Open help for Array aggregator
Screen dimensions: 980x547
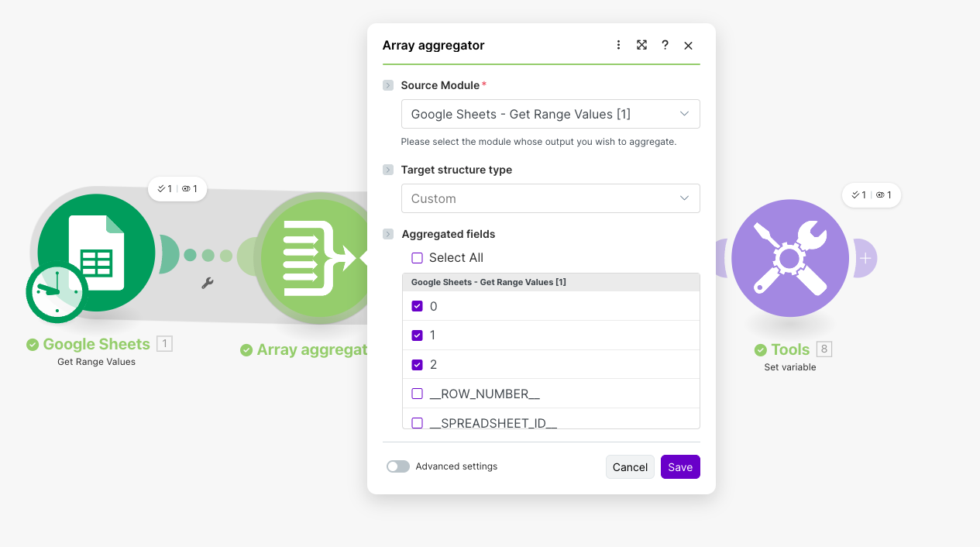tap(665, 45)
